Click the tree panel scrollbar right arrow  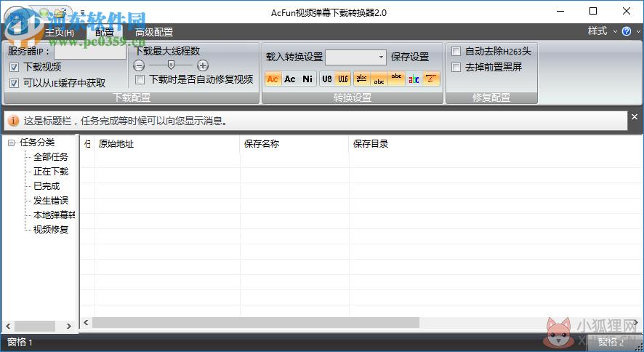click(68, 326)
